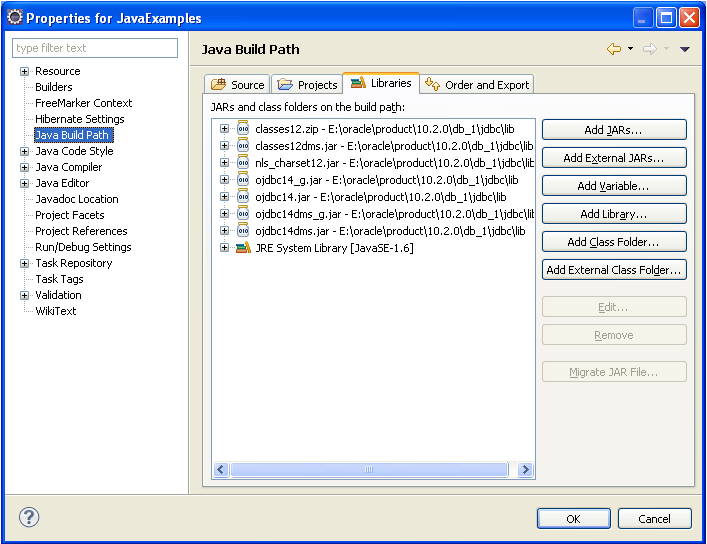Image resolution: width=707 pixels, height=544 pixels.
Task: Click the Add External JARs... button
Action: 614,158
